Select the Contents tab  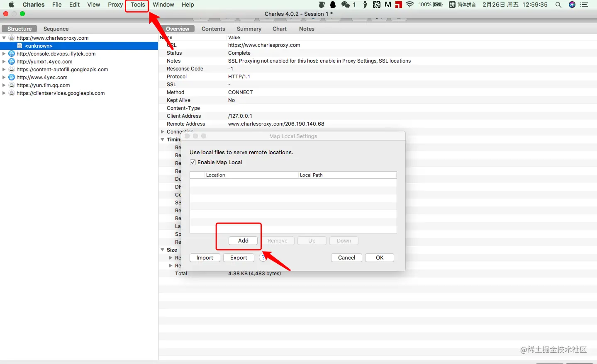pyautogui.click(x=213, y=29)
